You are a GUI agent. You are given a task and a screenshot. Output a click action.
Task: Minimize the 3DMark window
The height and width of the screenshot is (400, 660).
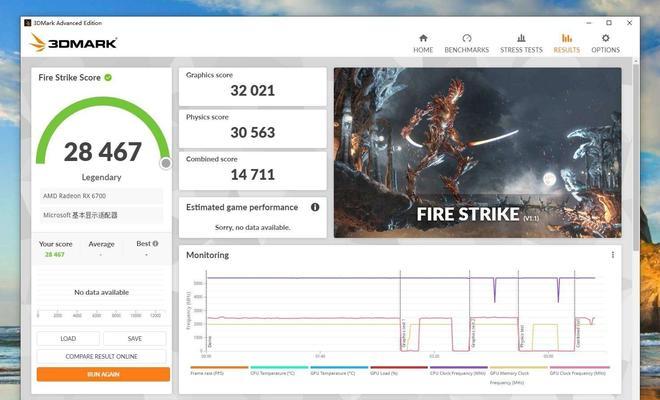pyautogui.click(x=589, y=23)
